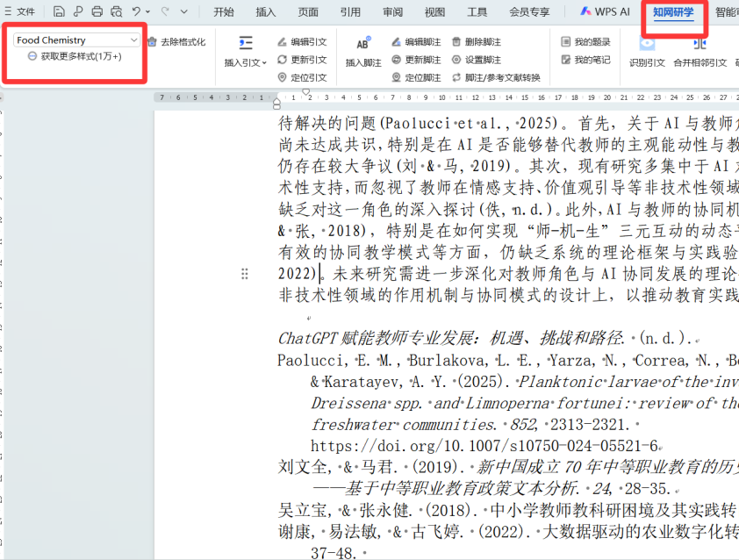Click the save document icon

[59, 11]
